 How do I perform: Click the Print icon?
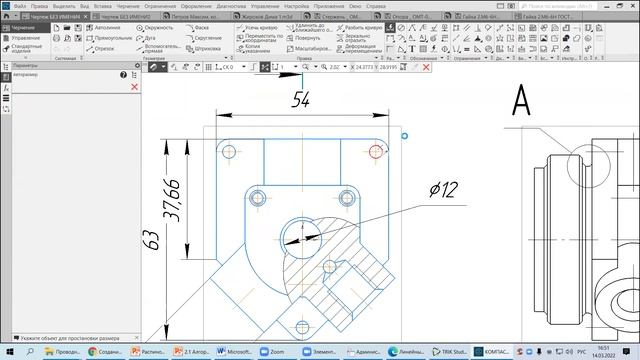56,38
